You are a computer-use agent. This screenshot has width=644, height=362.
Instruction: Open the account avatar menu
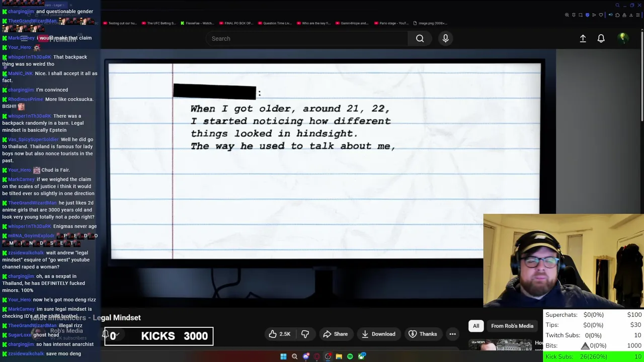(x=623, y=38)
